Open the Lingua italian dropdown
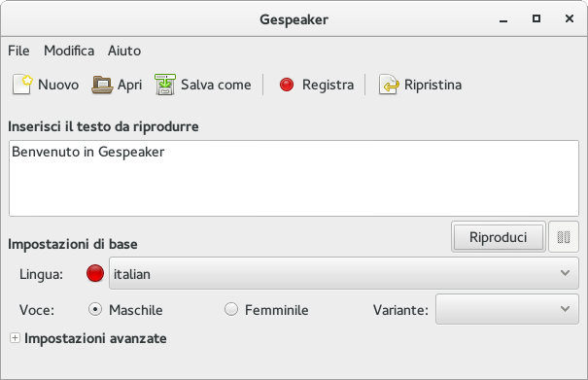Viewport: 588px width, 380px height. tap(343, 273)
